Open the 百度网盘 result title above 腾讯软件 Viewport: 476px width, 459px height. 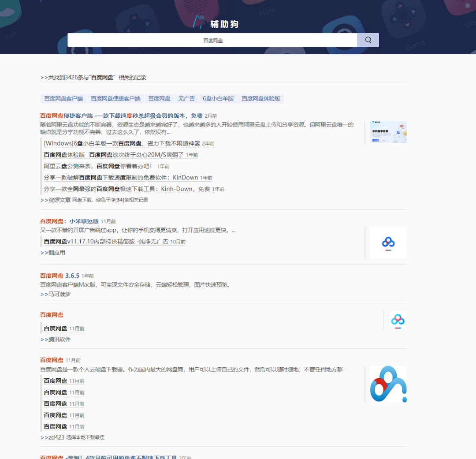pyautogui.click(x=52, y=315)
